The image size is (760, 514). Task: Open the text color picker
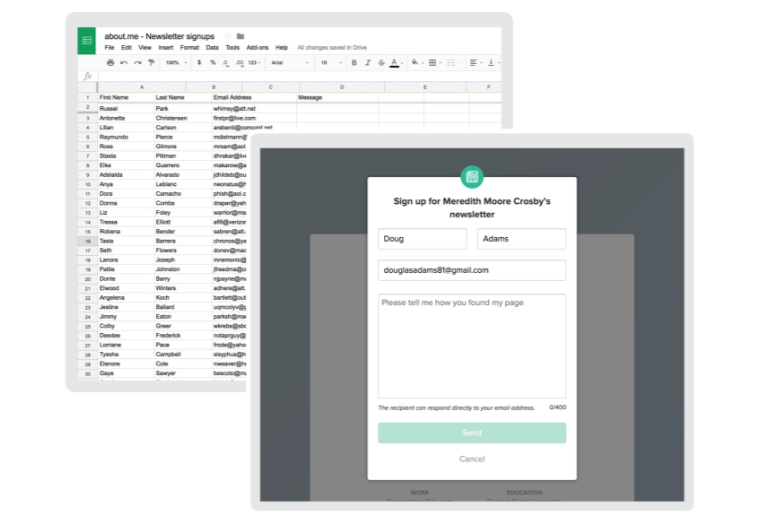click(395, 63)
